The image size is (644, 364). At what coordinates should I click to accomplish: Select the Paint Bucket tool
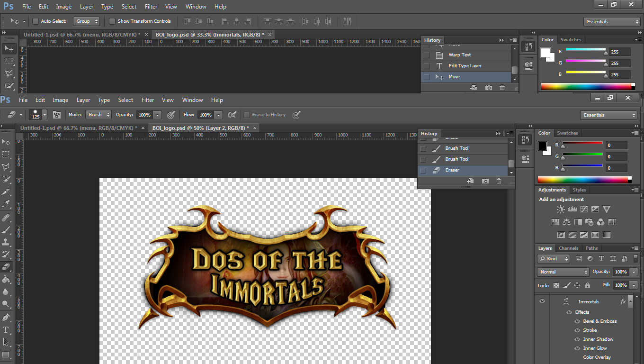(6, 279)
